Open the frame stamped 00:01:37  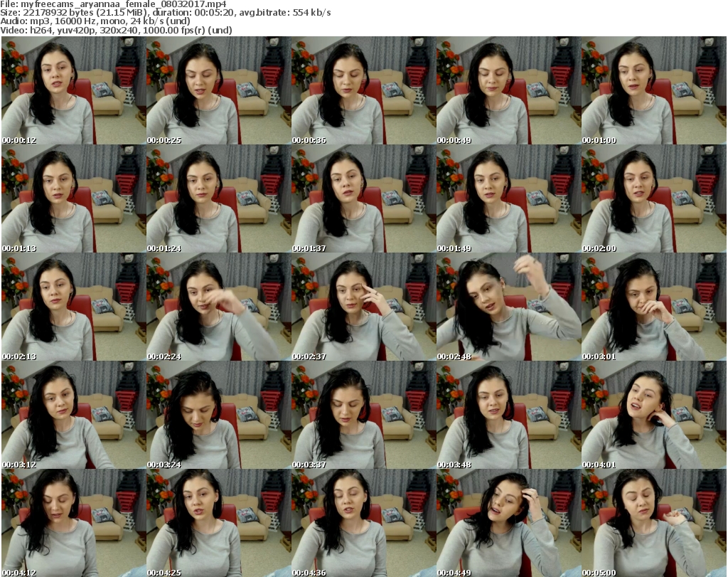(363, 198)
